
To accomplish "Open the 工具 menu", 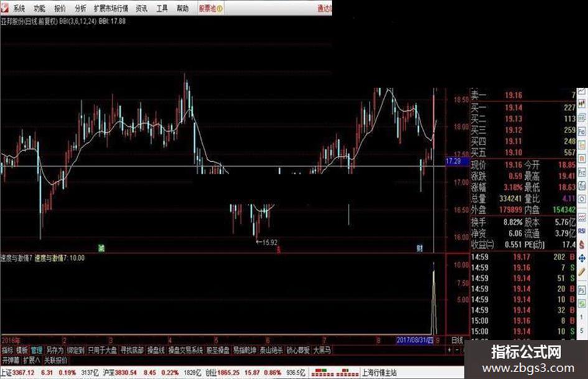I will (x=162, y=8).
